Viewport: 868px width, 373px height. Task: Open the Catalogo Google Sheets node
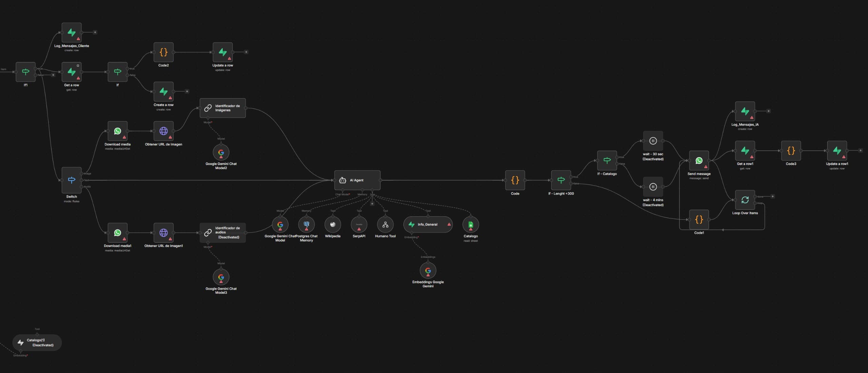coord(471,224)
